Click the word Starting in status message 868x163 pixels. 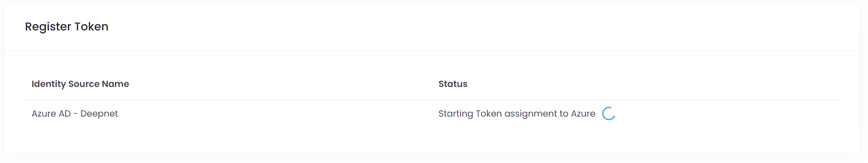[x=456, y=113]
